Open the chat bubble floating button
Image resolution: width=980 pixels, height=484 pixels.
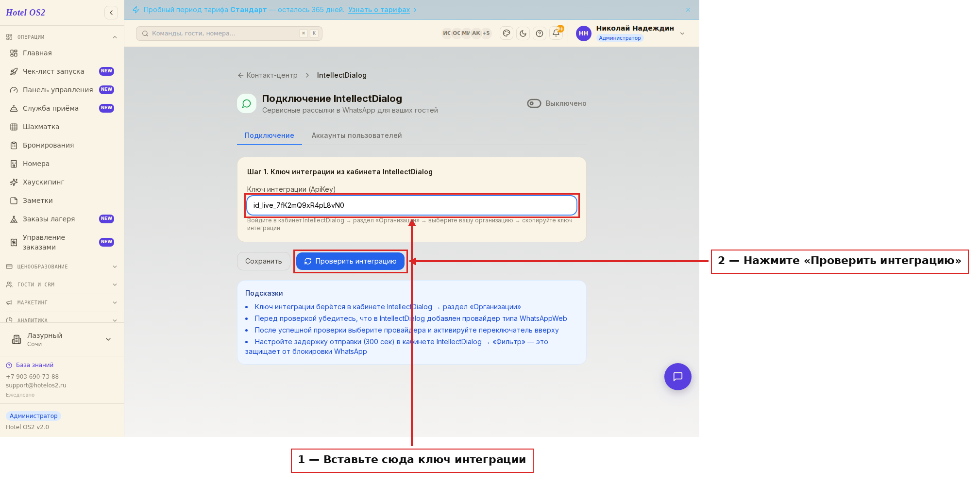click(678, 377)
